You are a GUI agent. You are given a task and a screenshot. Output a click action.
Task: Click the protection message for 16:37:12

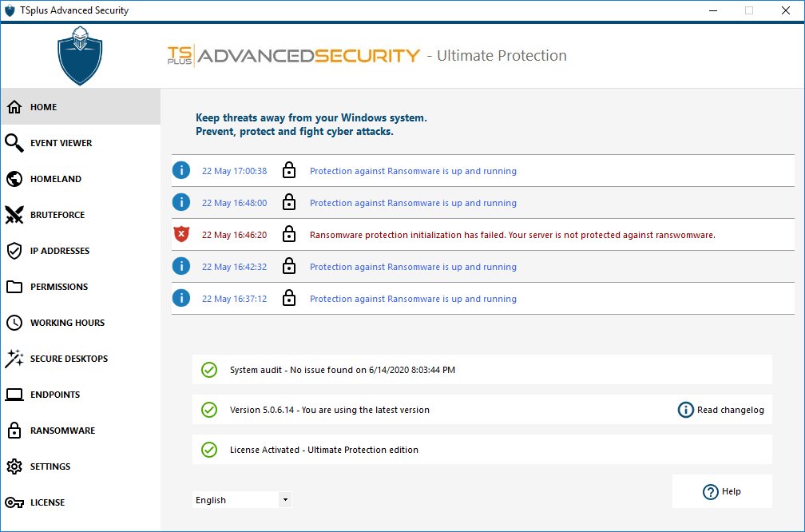coord(413,299)
